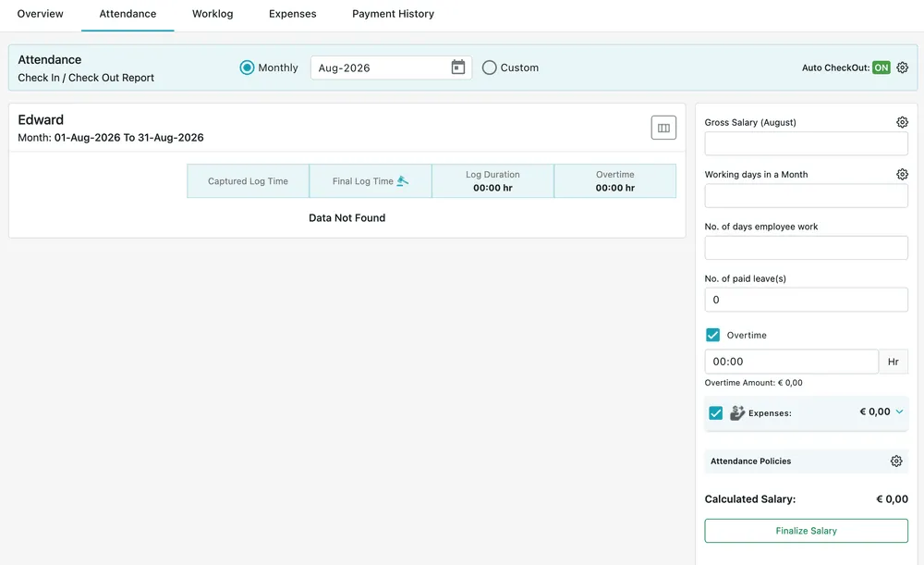Click the Calculated Salary € 0,00 value
The width and height of the screenshot is (924, 565).
[x=893, y=499]
